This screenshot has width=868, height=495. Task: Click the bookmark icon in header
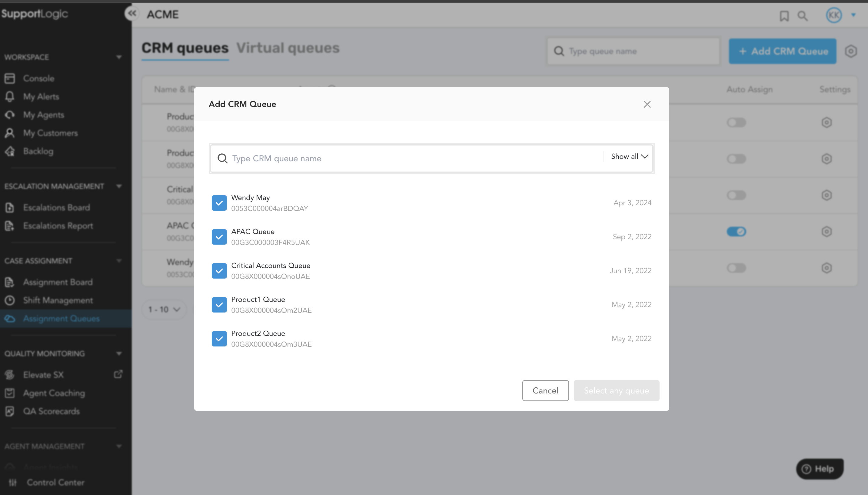tap(784, 16)
